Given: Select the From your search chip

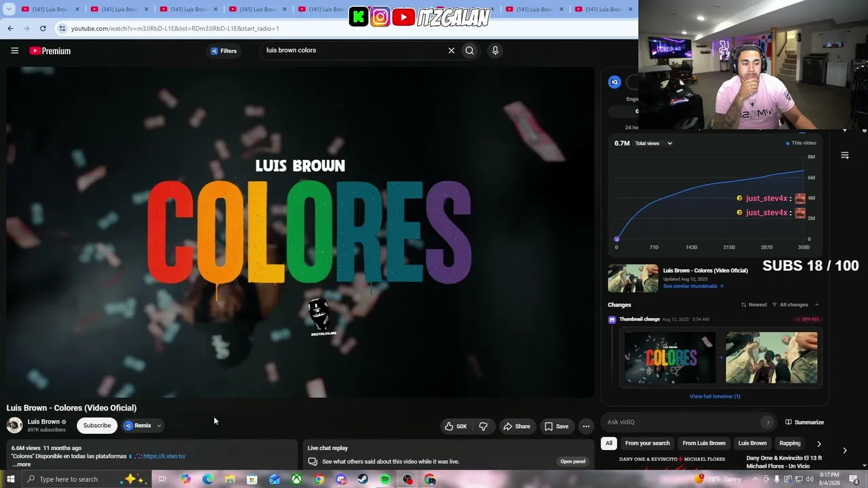Looking at the screenshot, I should point(648,443).
